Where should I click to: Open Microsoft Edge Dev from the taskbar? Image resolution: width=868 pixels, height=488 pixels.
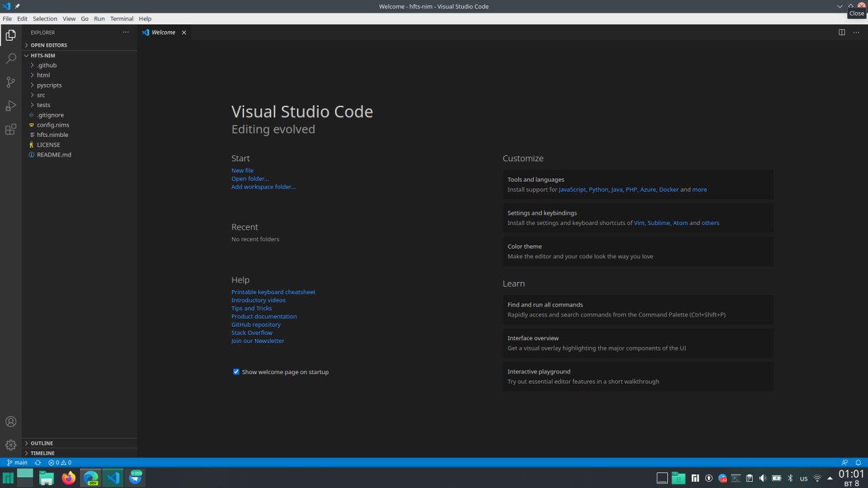(91, 478)
